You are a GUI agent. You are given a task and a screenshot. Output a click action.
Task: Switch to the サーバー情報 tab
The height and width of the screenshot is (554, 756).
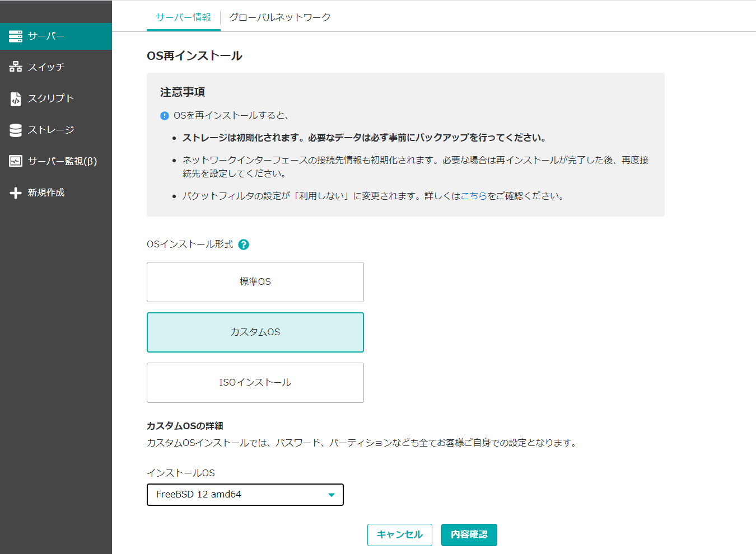click(183, 17)
